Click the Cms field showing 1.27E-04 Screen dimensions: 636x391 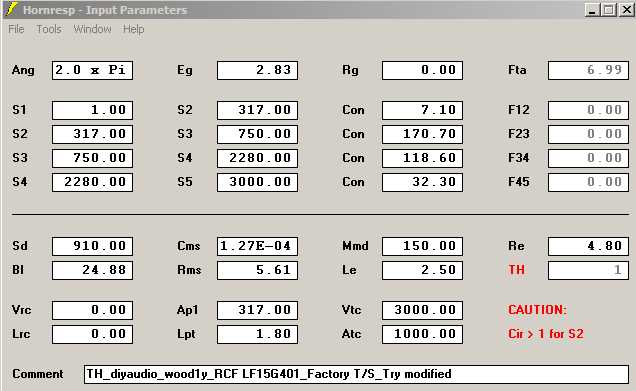[x=258, y=246]
